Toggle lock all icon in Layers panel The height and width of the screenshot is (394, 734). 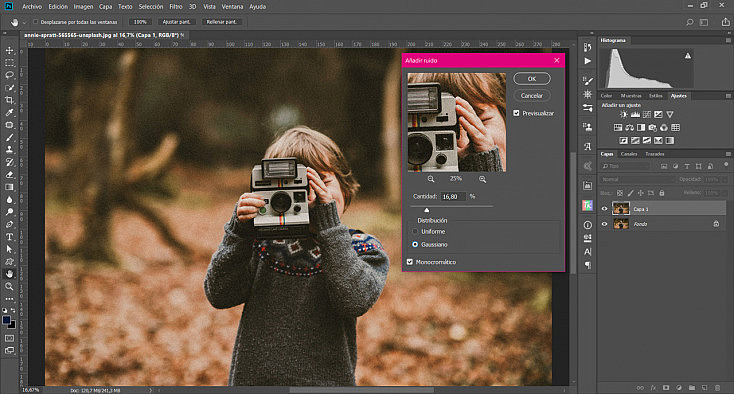[x=662, y=193]
